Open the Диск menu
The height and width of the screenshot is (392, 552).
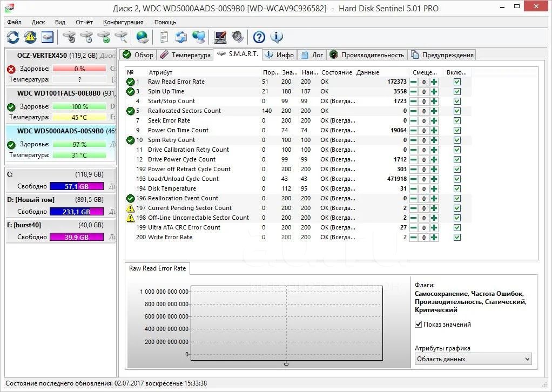tap(38, 22)
